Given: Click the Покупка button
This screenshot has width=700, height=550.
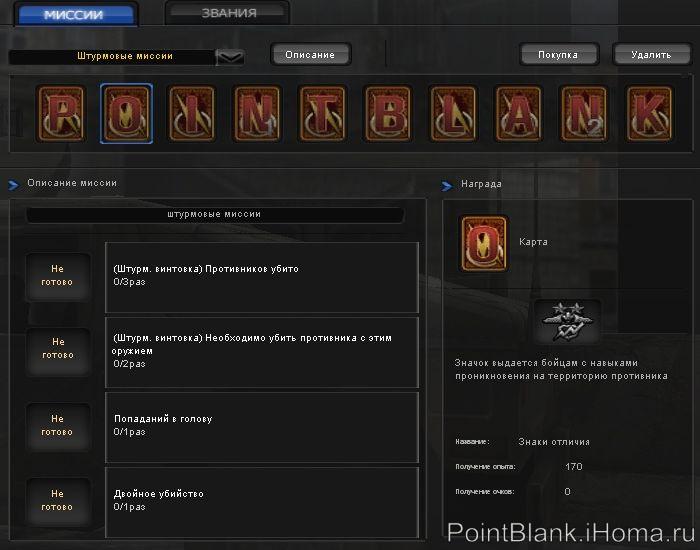Looking at the screenshot, I should (558, 54).
